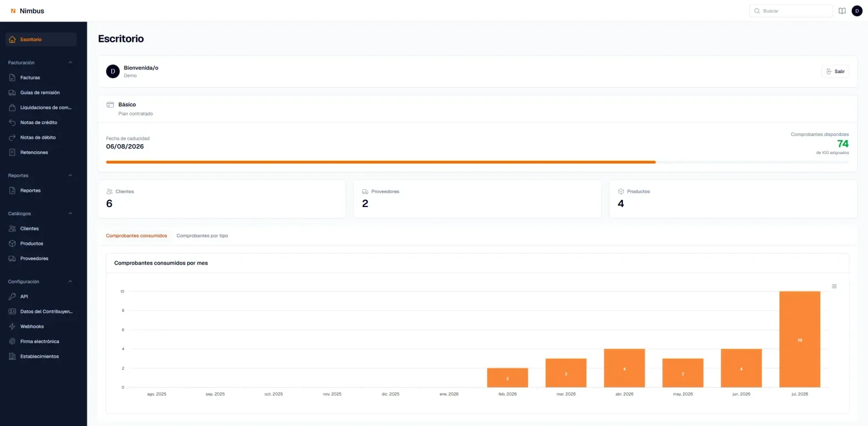Click the available comprobantes value 74

point(843,144)
